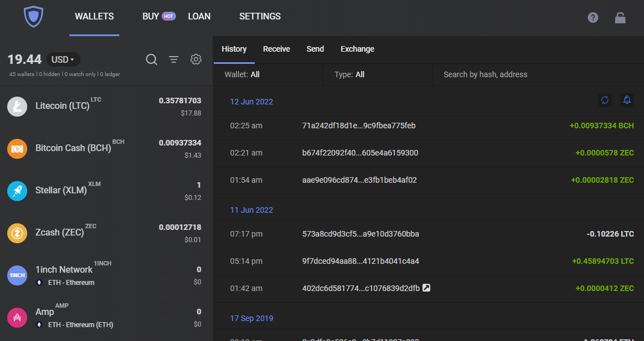Click the lock wallet icon
This screenshot has height=341, width=644.
coord(620,17)
